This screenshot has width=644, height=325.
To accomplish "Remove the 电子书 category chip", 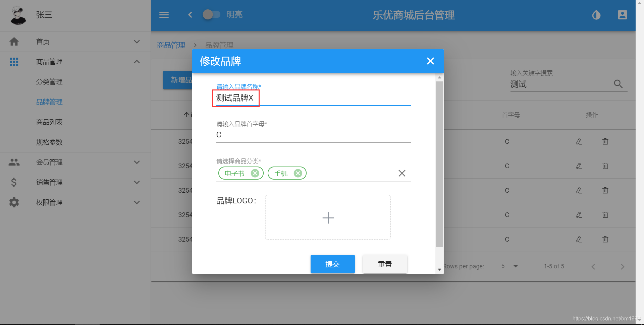I will [x=255, y=173].
